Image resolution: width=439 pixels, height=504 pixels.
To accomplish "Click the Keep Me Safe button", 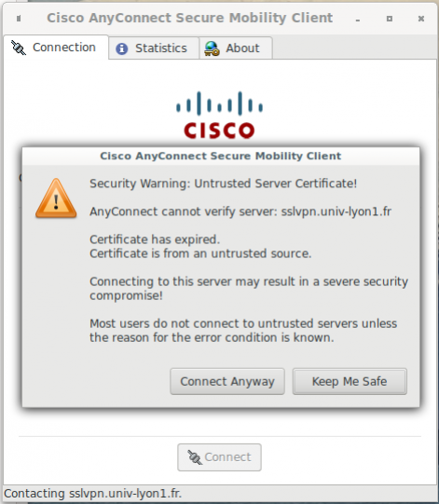I will point(350,382).
